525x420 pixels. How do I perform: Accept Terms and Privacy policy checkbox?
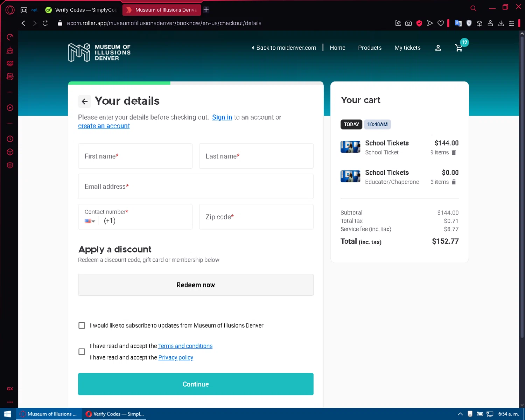coord(82,352)
